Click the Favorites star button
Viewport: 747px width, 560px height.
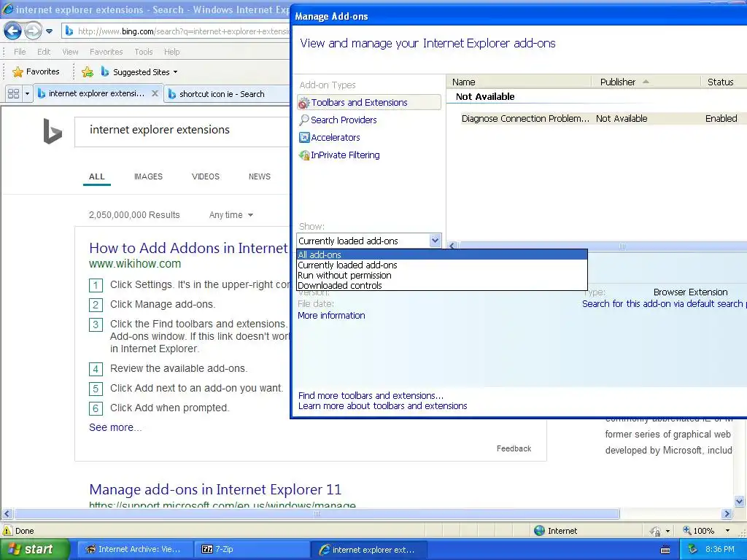pos(36,71)
